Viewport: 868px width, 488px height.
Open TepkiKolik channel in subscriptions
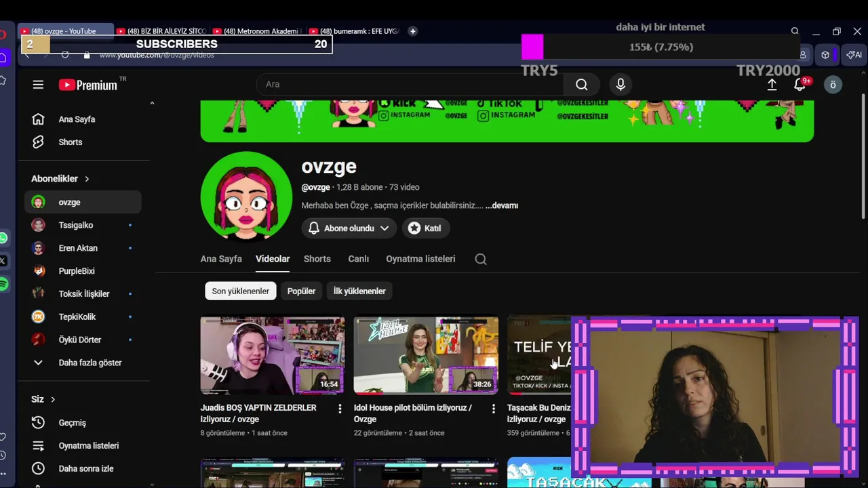pos(83,317)
